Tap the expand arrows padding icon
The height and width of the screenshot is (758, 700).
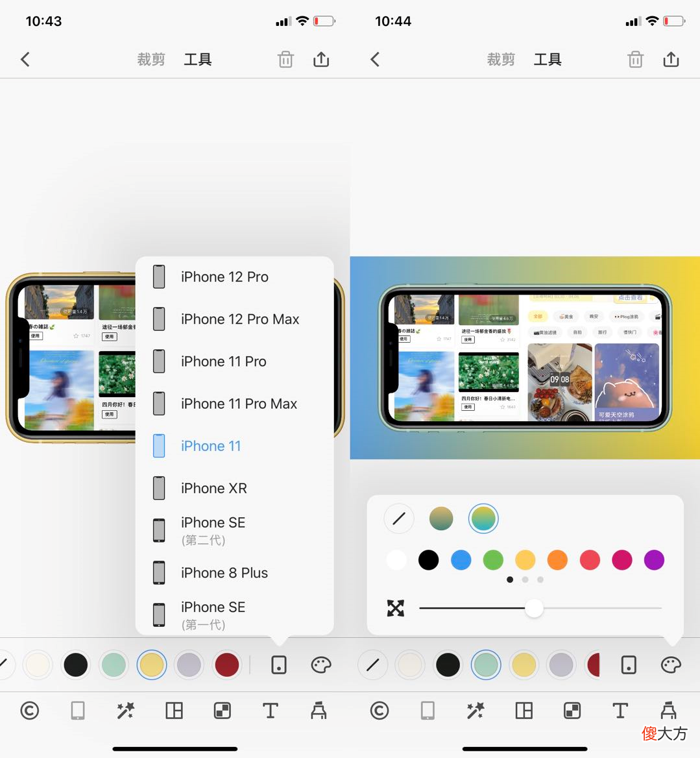(396, 608)
